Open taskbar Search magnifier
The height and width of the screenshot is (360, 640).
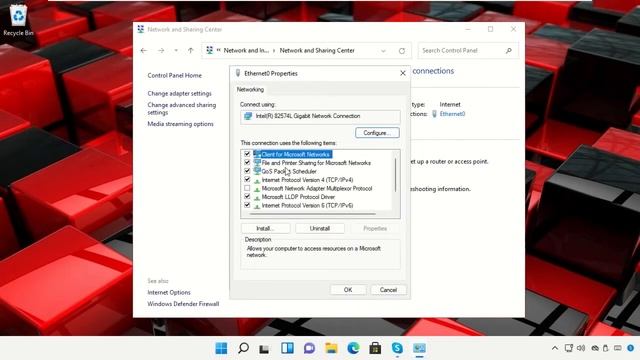[x=243, y=348]
